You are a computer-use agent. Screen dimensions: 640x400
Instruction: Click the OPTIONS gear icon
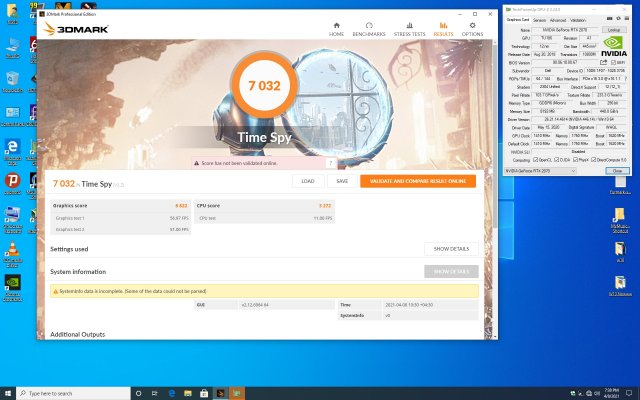click(x=472, y=29)
